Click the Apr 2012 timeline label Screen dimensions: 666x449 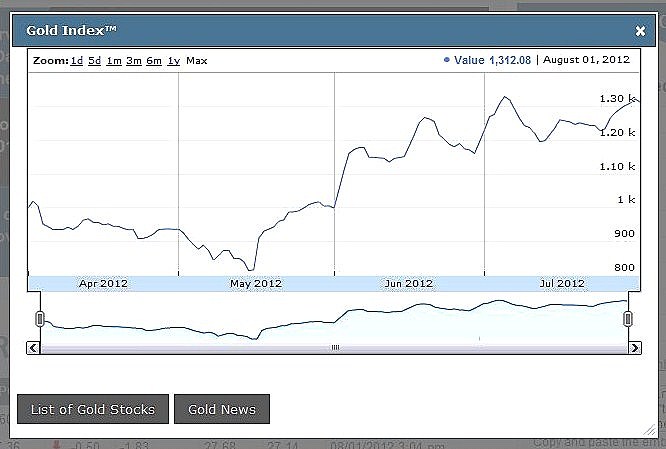click(103, 284)
